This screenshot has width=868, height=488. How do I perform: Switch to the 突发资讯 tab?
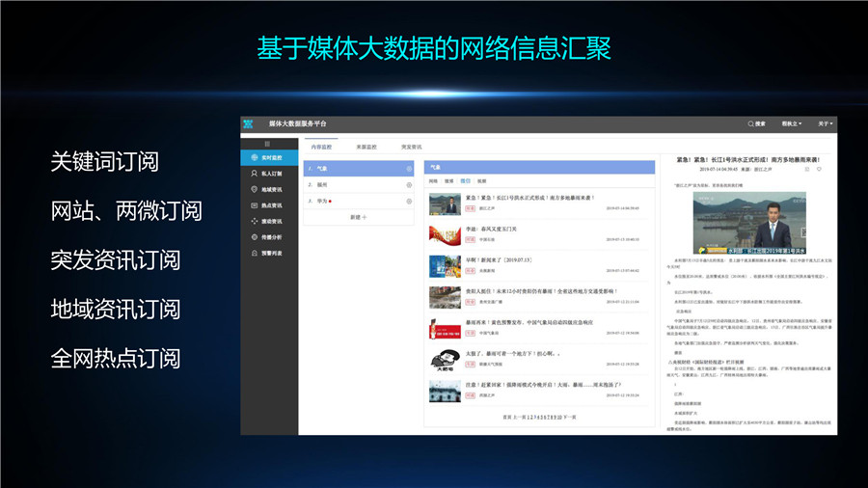click(411, 147)
